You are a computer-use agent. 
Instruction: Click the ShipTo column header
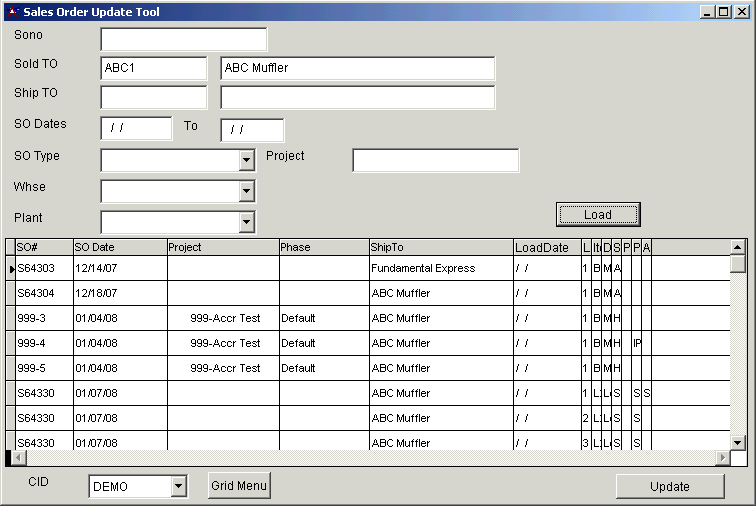click(440, 247)
